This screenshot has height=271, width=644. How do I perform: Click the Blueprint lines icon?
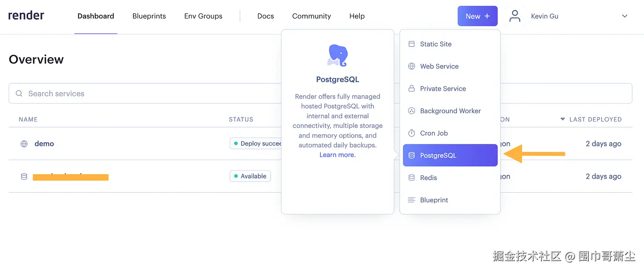point(412,200)
